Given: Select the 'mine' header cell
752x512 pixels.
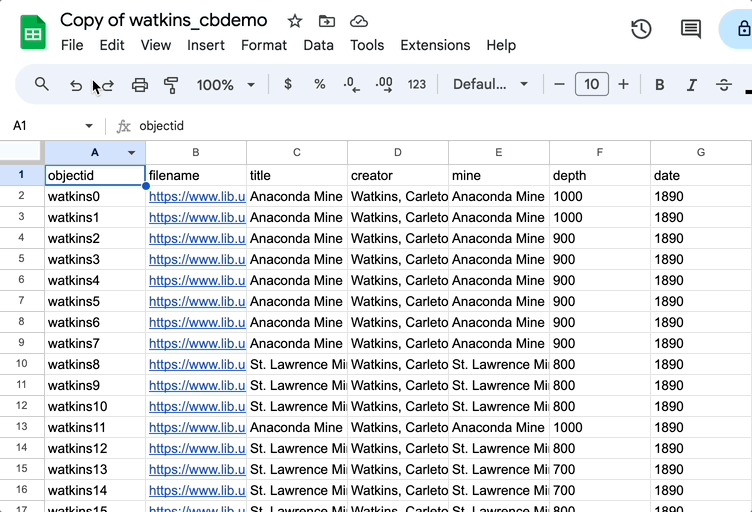Looking at the screenshot, I should (x=499, y=175).
